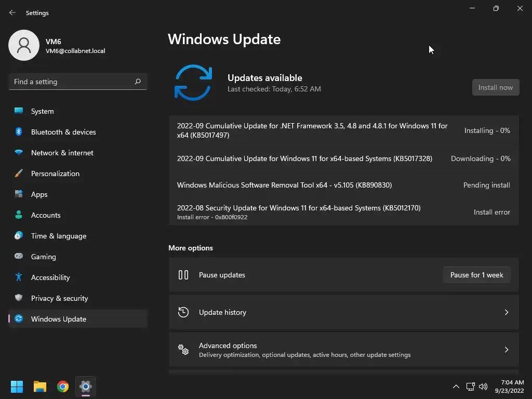The height and width of the screenshot is (399, 532).
Task: Click the VM6 user avatar picture
Action: tap(24, 45)
